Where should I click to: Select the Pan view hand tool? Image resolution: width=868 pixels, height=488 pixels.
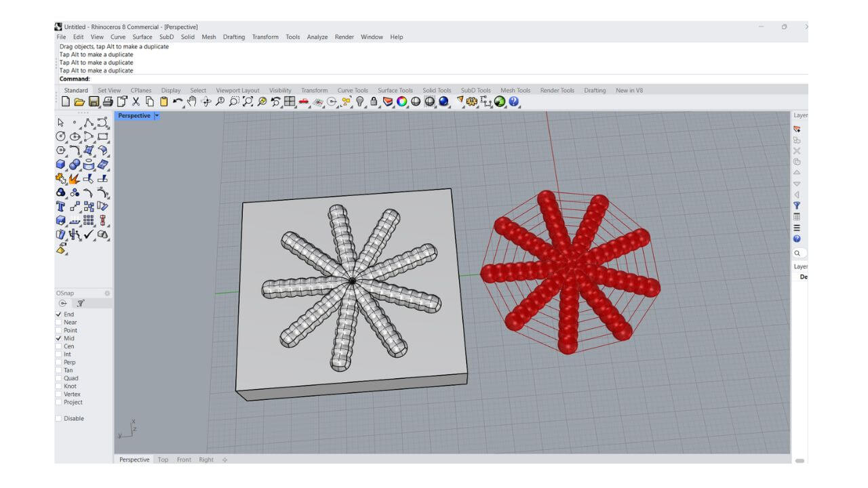point(192,102)
